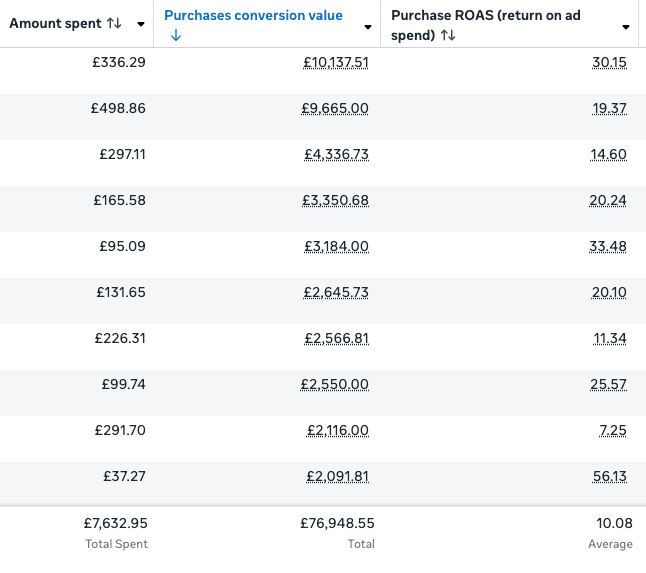Open Purchases conversion value column dropdown
The width and height of the screenshot is (646, 573).
pos(368,27)
